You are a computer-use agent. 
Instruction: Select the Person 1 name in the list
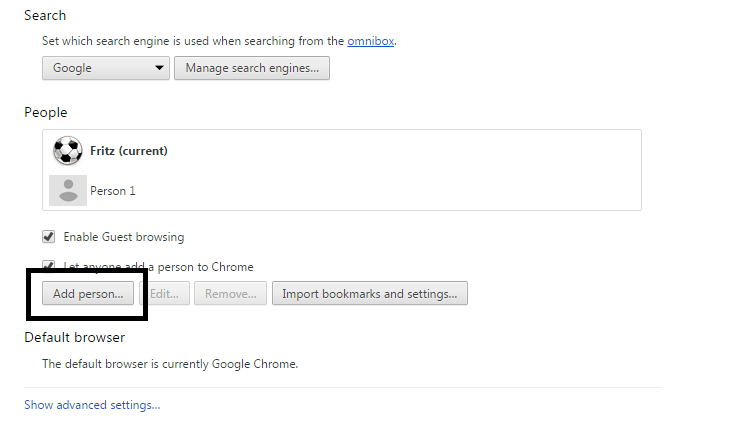tap(113, 190)
